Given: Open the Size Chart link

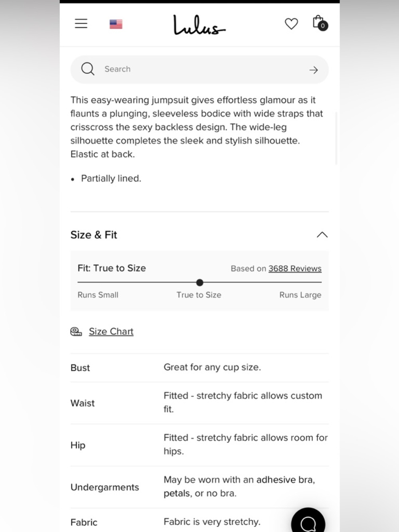Looking at the screenshot, I should (111, 332).
